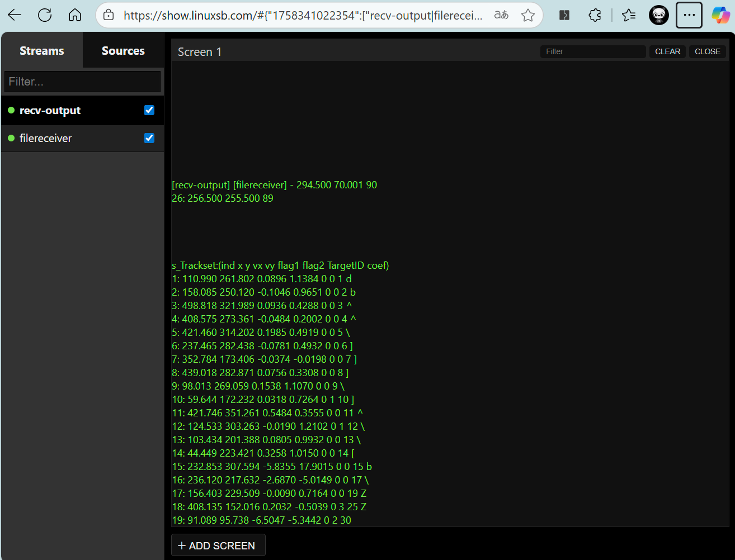Open the translate/read aloud icon in address bar

[x=501, y=16]
